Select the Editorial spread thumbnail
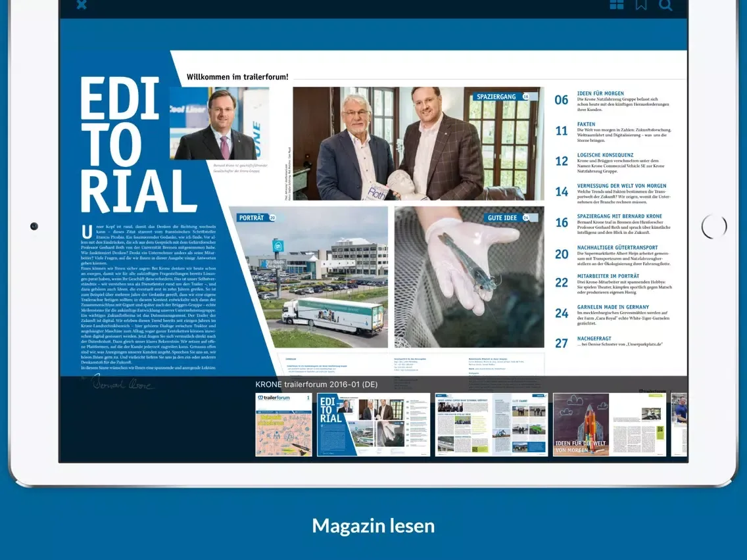This screenshot has width=747, height=560. 373,425
